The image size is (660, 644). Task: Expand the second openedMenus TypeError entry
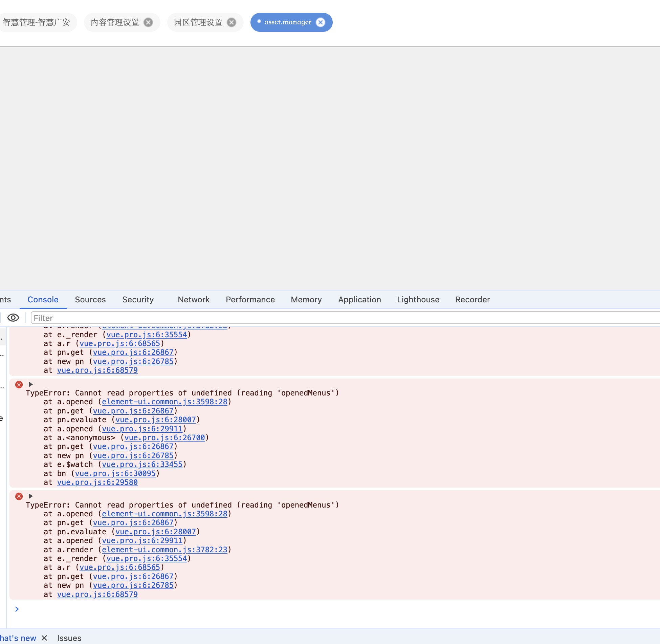(30, 496)
